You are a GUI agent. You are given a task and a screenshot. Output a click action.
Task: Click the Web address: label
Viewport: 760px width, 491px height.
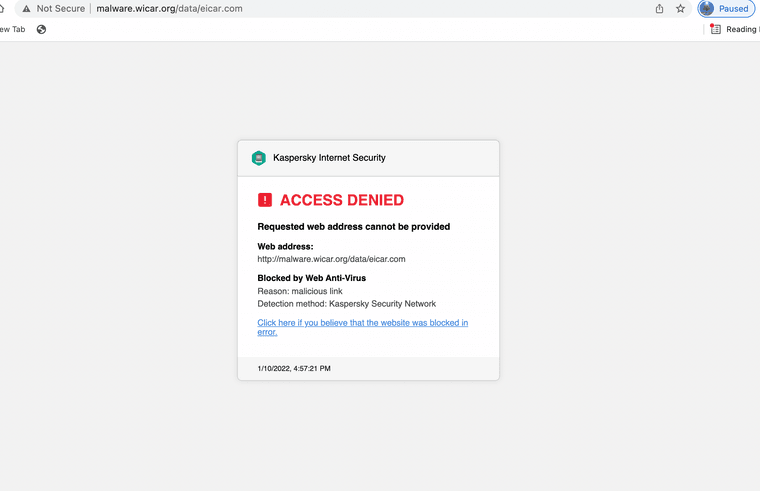click(x=285, y=247)
